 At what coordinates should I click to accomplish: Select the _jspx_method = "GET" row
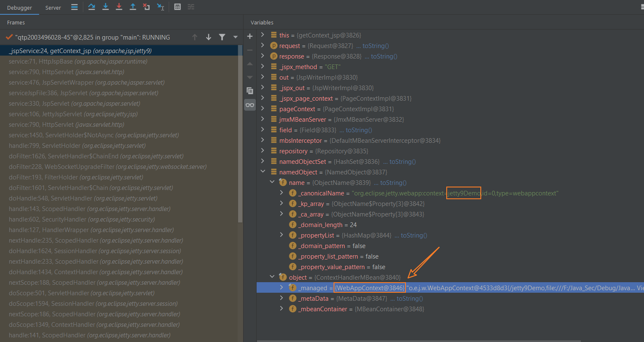(450, 67)
